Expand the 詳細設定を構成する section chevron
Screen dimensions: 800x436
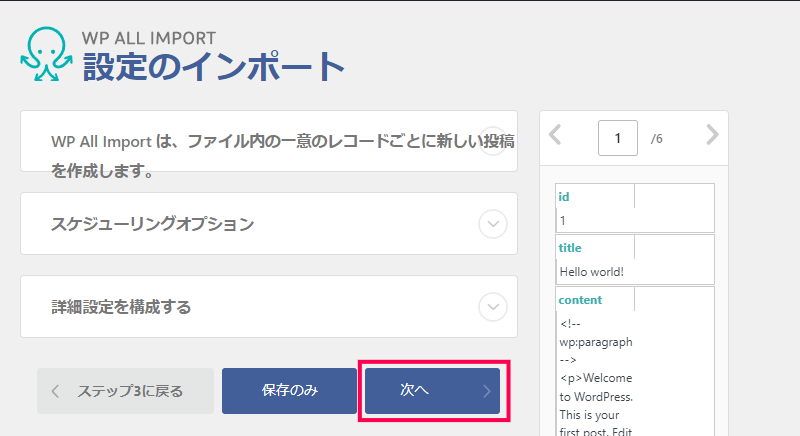coord(493,307)
